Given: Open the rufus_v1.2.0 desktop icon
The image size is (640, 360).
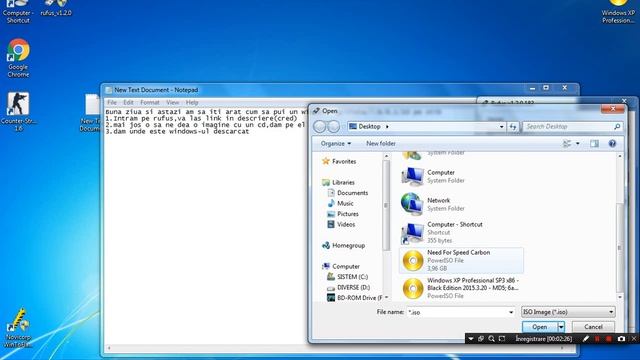Looking at the screenshot, I should click(x=56, y=8).
